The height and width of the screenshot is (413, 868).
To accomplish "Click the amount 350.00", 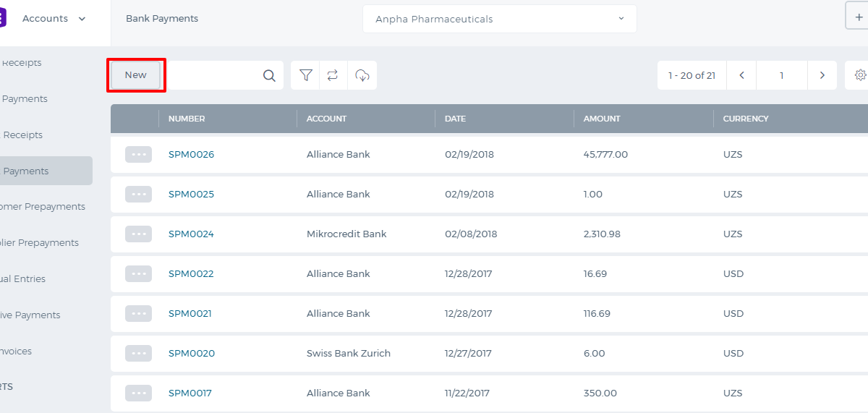I will (600, 393).
